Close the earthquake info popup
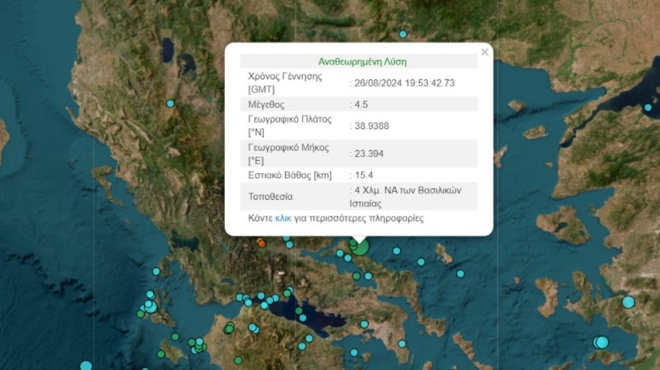660x370 pixels. pos(484,52)
